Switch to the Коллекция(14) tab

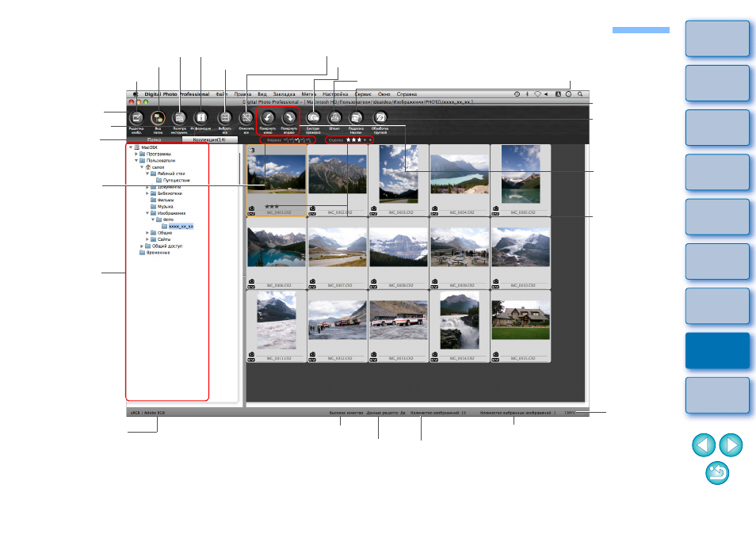210,139
